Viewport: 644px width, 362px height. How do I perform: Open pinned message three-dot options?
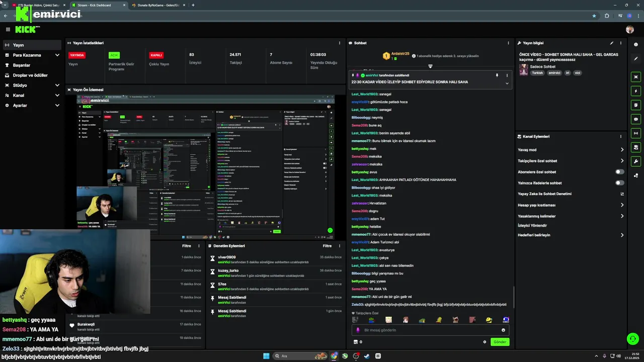click(x=507, y=75)
